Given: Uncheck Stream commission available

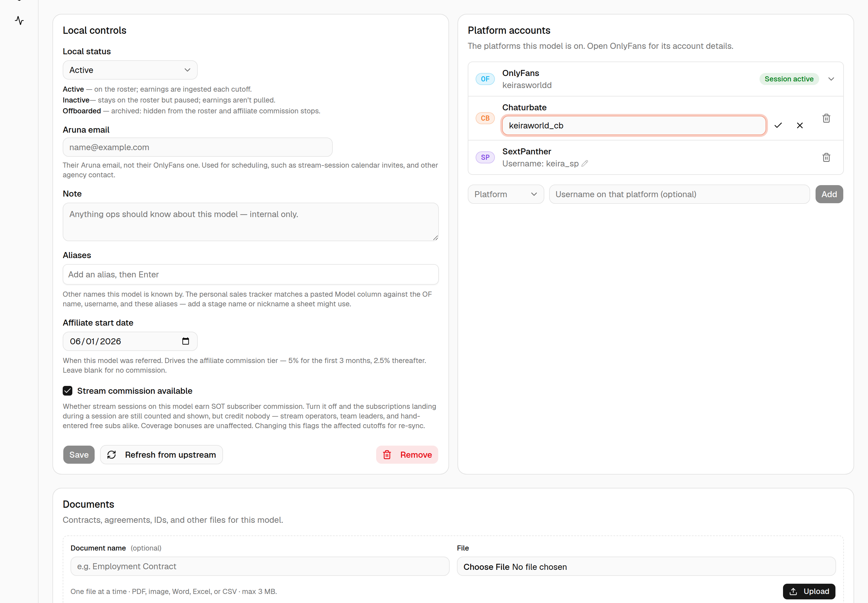Looking at the screenshot, I should click(68, 391).
